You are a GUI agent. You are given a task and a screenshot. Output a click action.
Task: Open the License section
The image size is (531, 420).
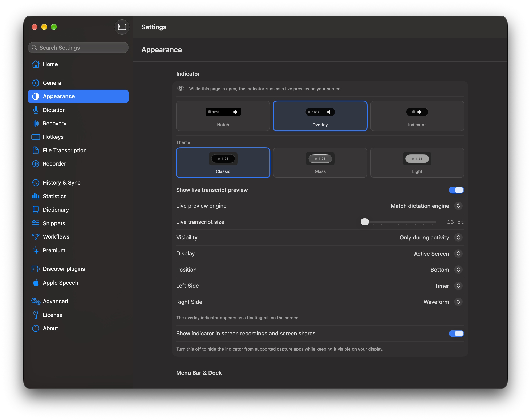[x=78, y=315]
